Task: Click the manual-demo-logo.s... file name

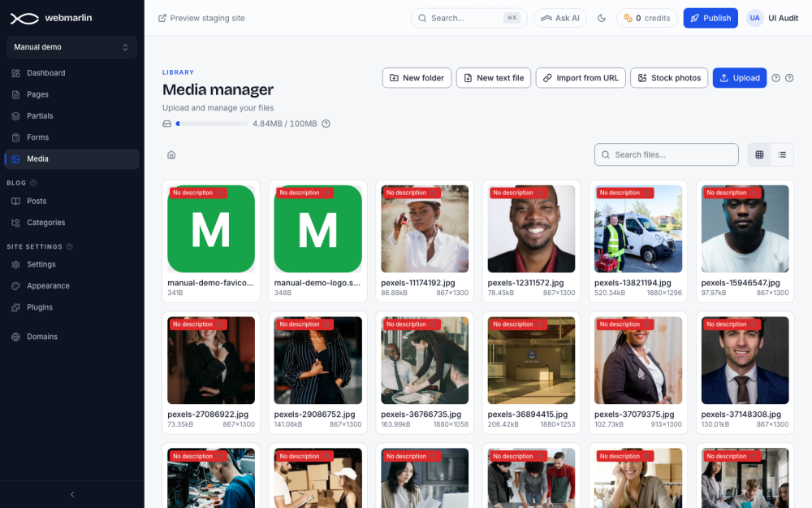Action: click(x=317, y=283)
